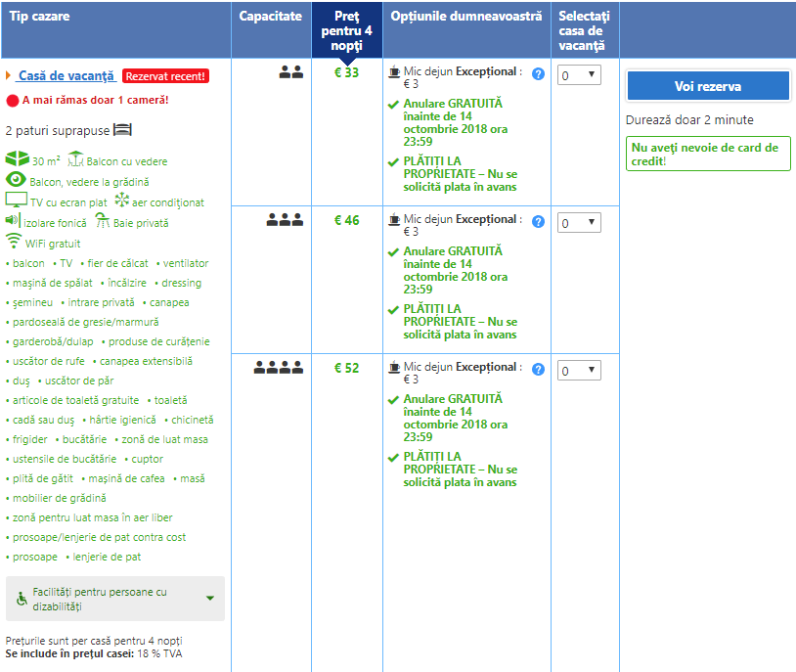Open breakfast help icon in € 46 row
Screen dimensions: 796x672
coord(538,221)
